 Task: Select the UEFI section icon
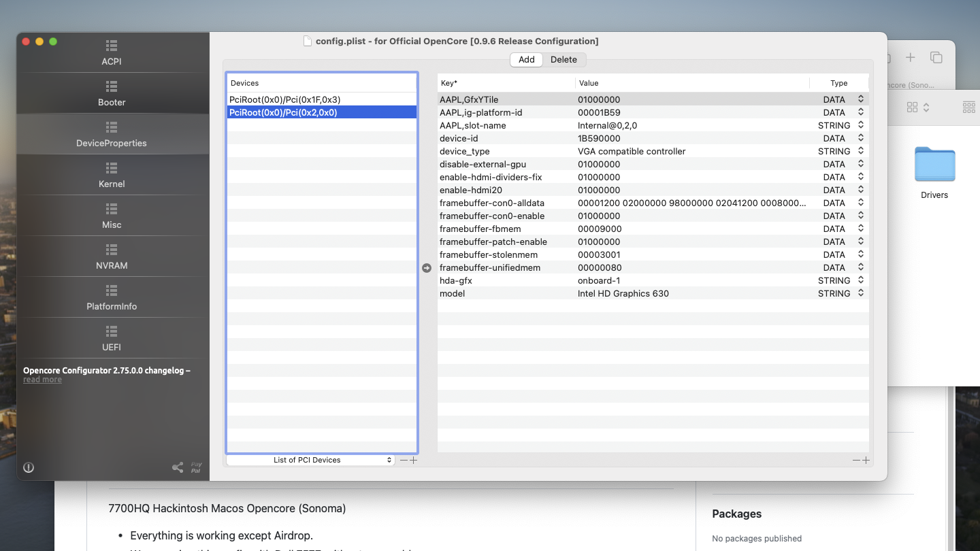click(112, 331)
